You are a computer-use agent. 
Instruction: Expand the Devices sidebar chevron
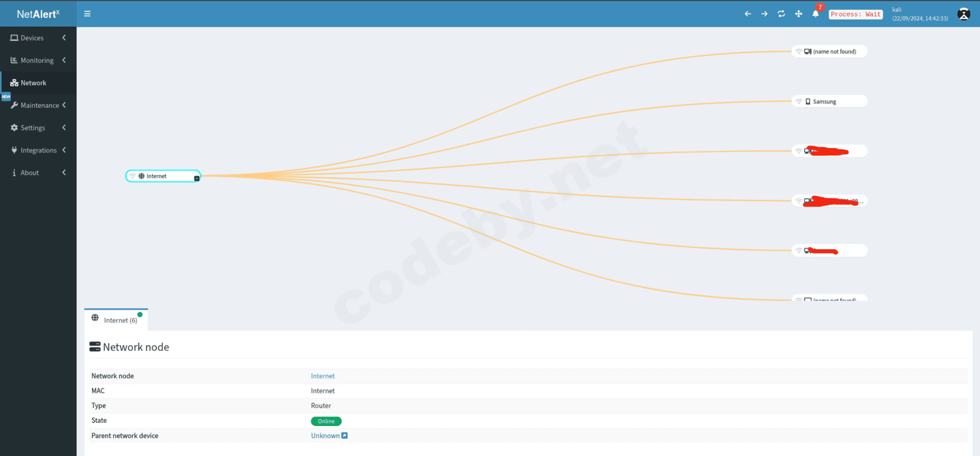[x=64, y=38]
